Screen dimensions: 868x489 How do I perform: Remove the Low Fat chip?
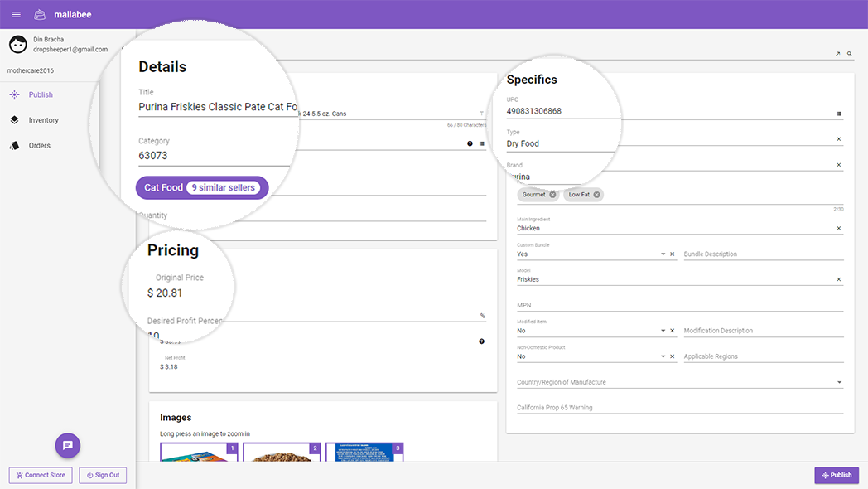pyautogui.click(x=596, y=195)
